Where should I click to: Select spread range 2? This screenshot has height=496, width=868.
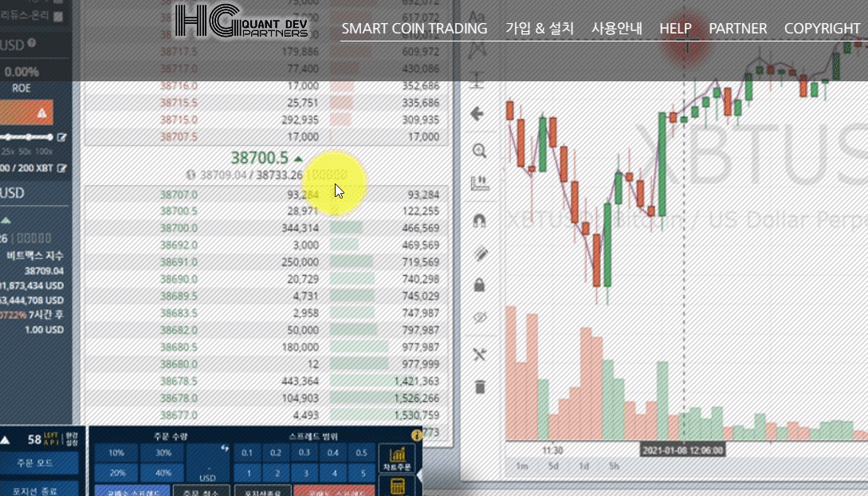[277, 474]
